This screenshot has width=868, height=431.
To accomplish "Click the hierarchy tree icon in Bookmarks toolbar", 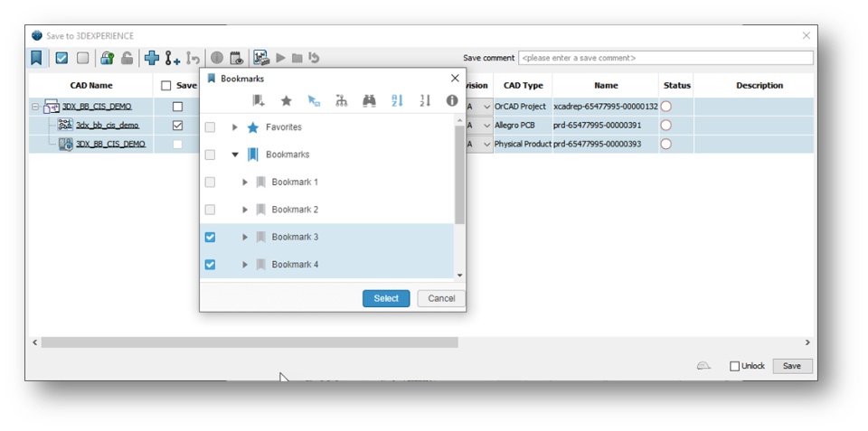I will tap(342, 100).
